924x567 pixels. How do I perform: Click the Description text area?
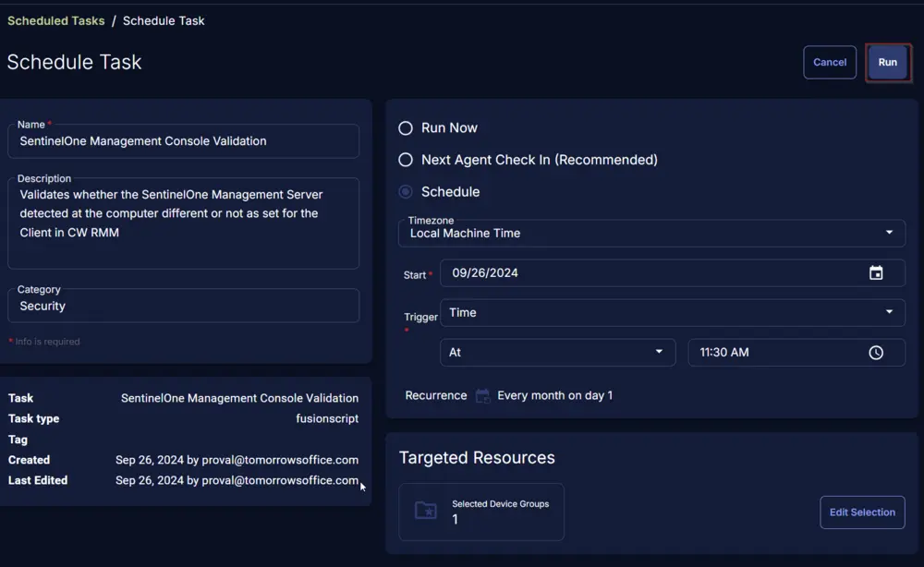pyautogui.click(x=183, y=223)
